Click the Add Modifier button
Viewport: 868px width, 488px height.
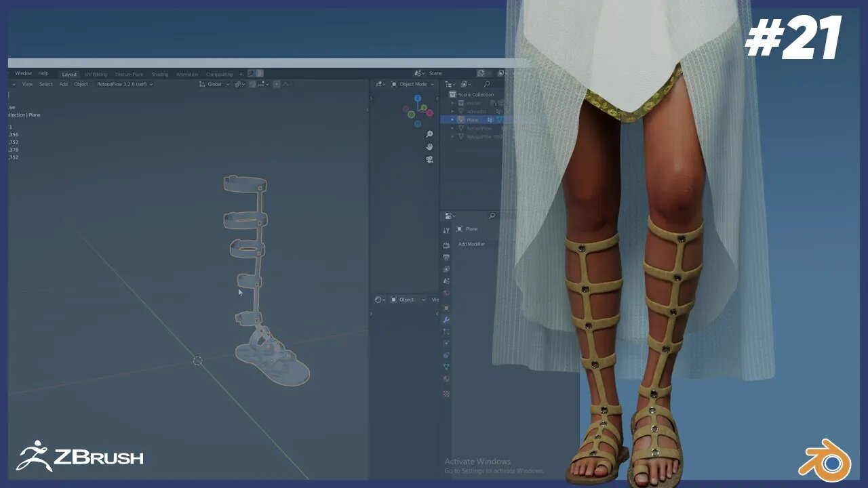(473, 244)
